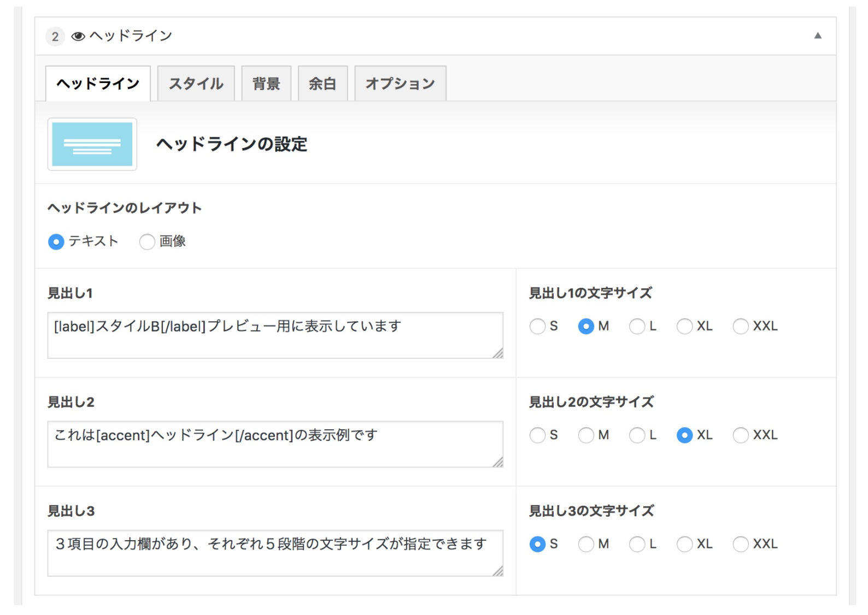
Task: Choose 画像 as the headline layout
Action: pos(147,241)
